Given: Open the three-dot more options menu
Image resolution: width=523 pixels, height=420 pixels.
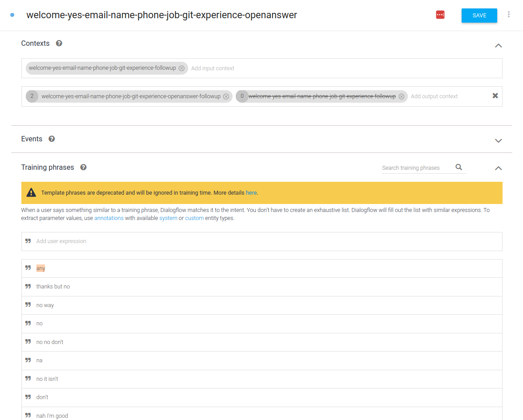Looking at the screenshot, I should [509, 15].
